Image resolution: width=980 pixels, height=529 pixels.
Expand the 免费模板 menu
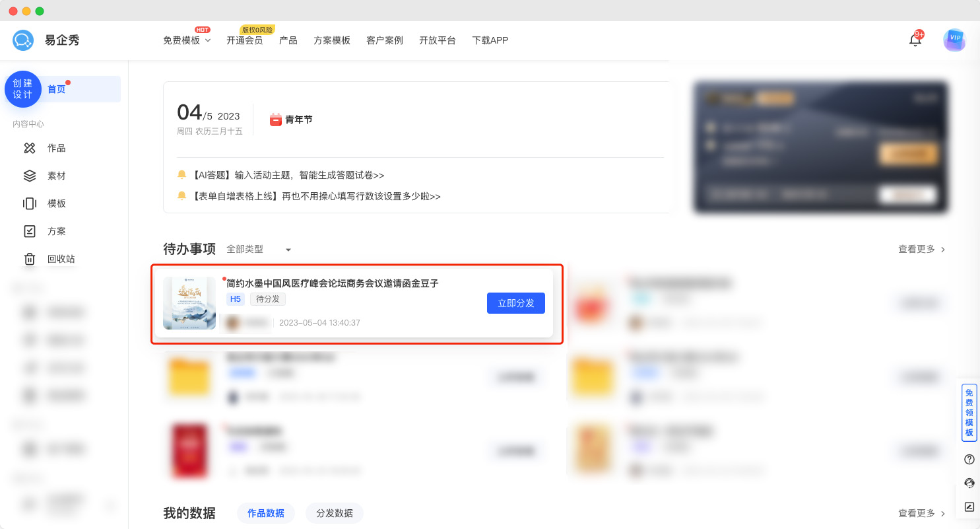[x=187, y=40]
